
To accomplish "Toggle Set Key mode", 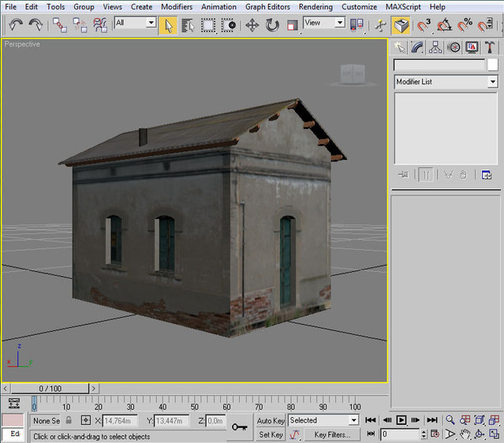I will click(271, 434).
